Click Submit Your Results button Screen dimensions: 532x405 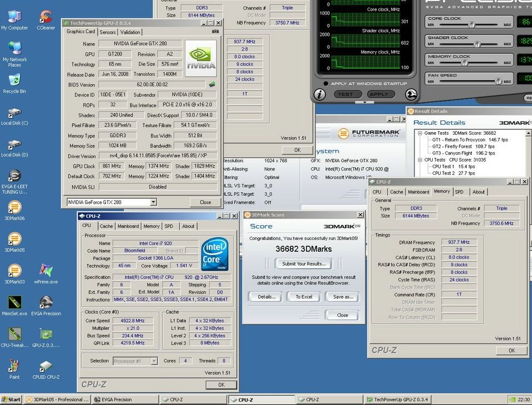tap(304, 264)
